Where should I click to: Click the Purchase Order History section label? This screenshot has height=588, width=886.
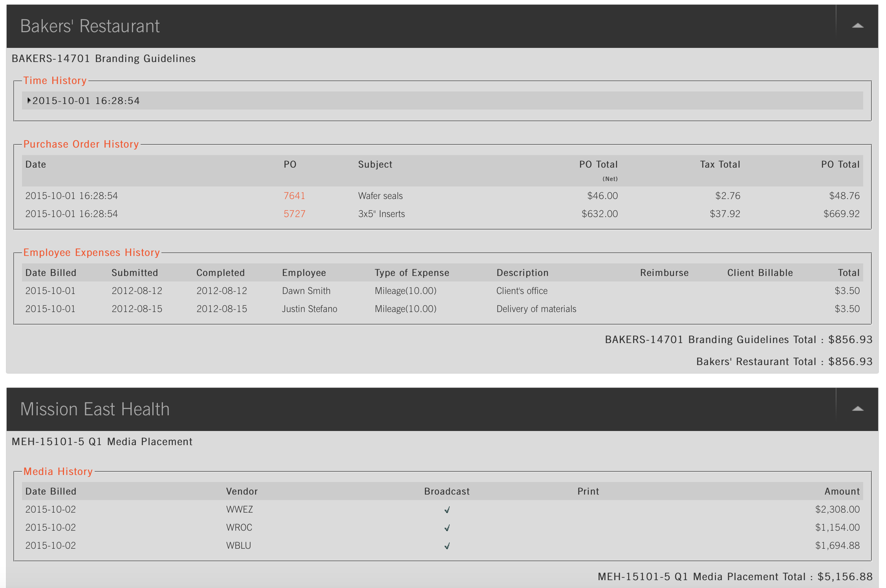[81, 144]
